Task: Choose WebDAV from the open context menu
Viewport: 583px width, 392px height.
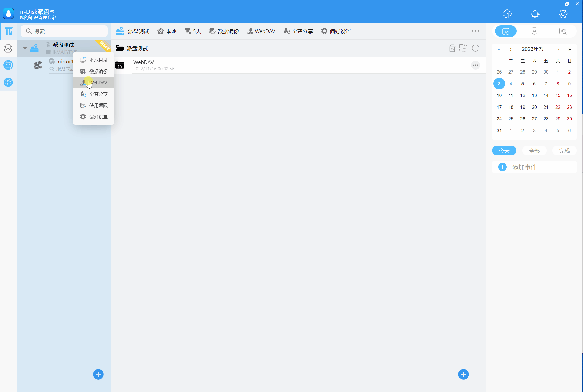Action: pyautogui.click(x=98, y=83)
